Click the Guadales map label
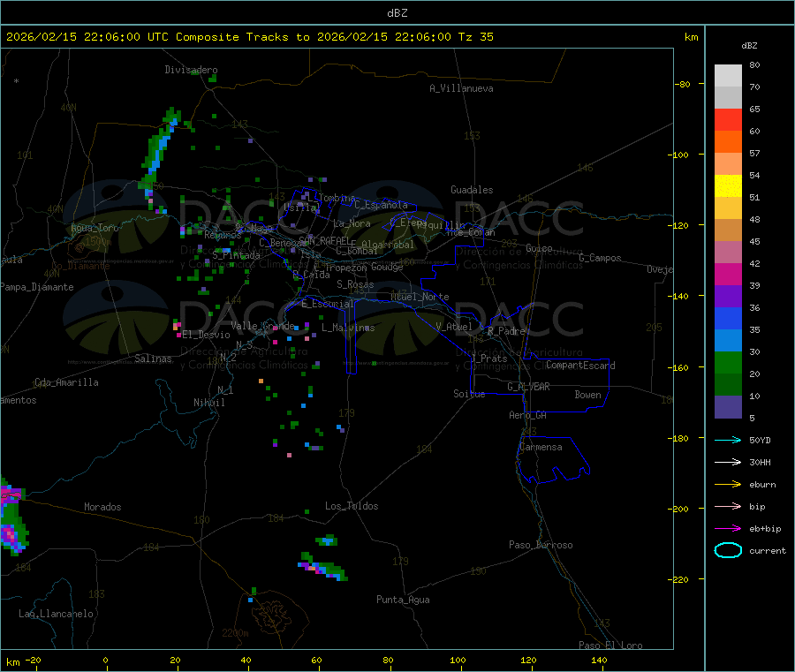The width and height of the screenshot is (795, 672). [x=472, y=190]
